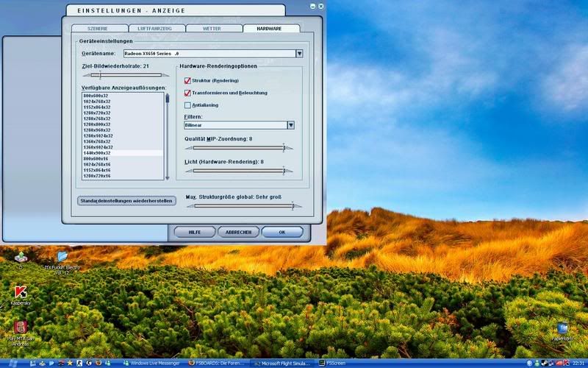Open the Kaspersky desktop icon
The width and height of the screenshot is (588, 368).
tap(20, 292)
